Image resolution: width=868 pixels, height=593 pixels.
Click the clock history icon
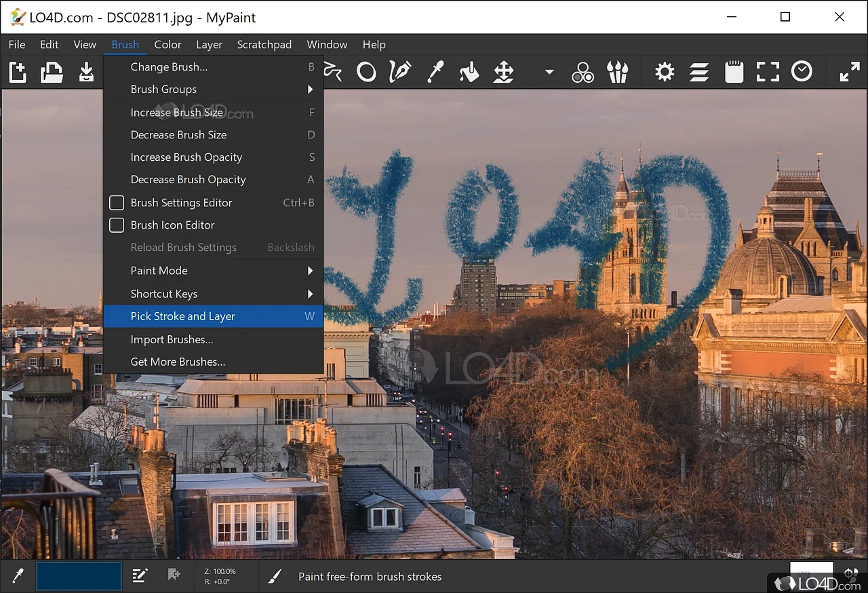802,71
